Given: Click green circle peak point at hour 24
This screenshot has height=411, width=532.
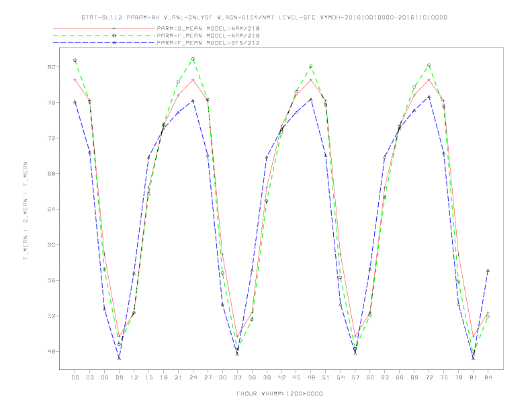Looking at the screenshot, I should pos(193,59).
